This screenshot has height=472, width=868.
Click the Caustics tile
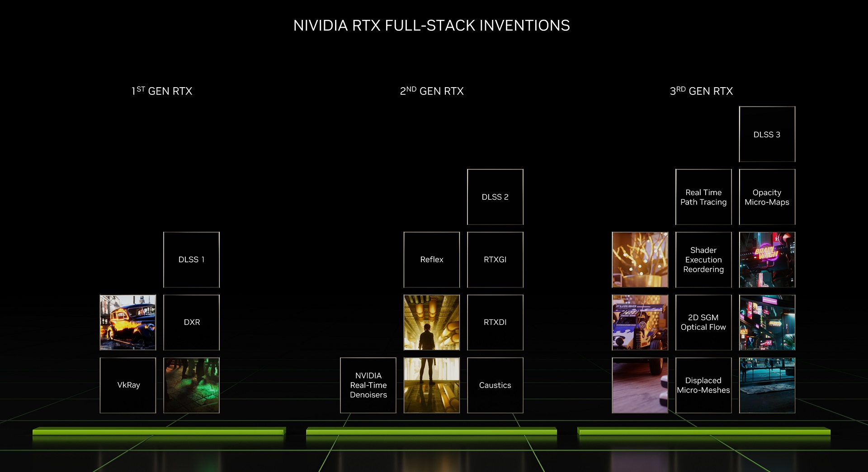[x=495, y=385]
